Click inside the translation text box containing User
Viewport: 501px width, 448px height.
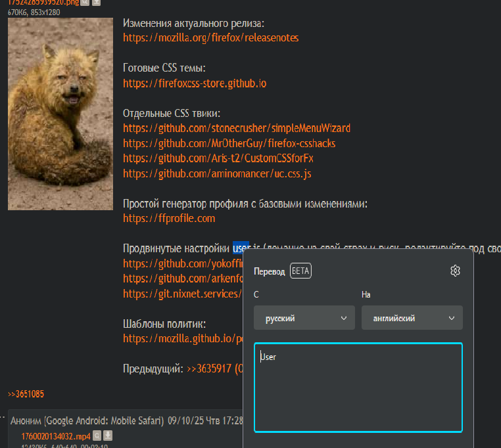click(358, 388)
